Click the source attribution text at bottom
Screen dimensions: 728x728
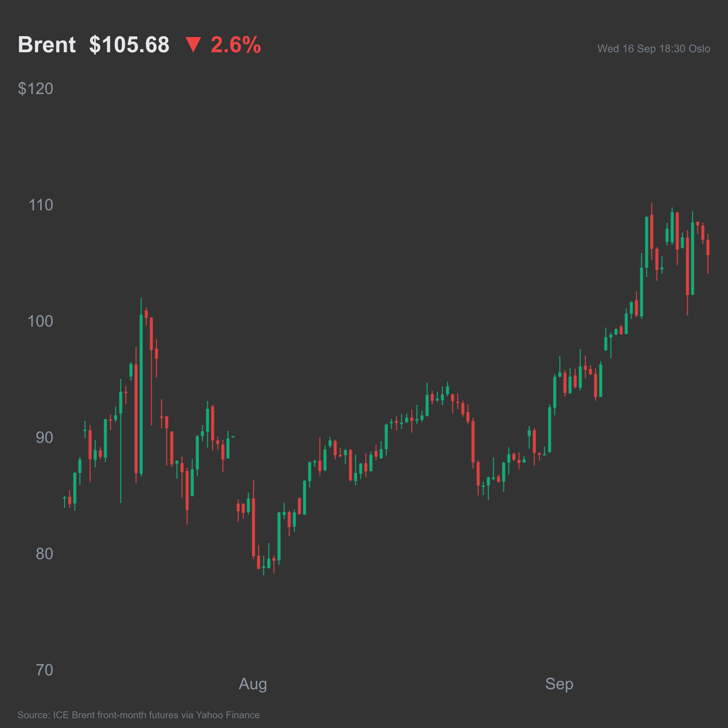point(139,715)
